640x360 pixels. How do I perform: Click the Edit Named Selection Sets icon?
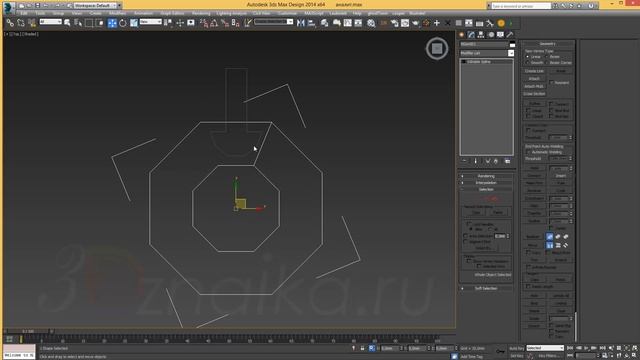248,23
